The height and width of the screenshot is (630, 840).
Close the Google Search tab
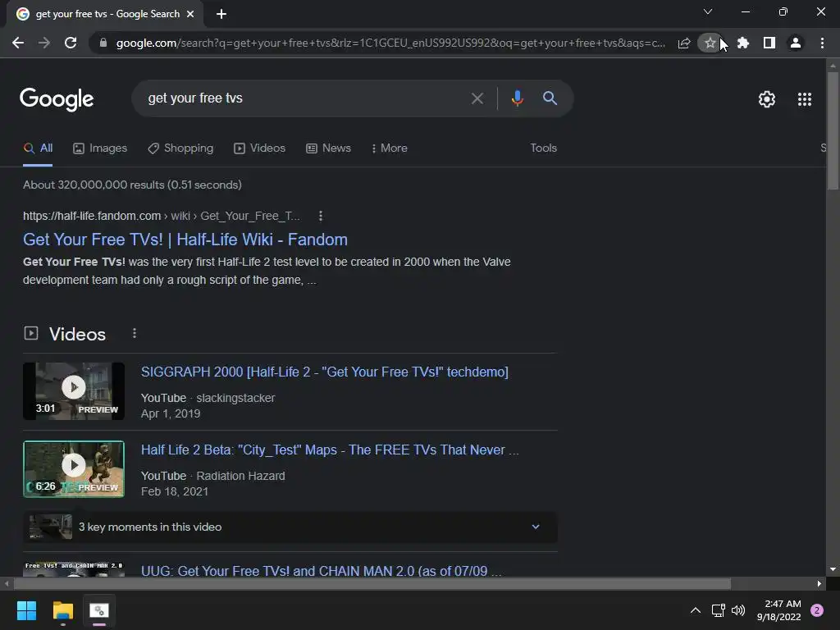(190, 14)
